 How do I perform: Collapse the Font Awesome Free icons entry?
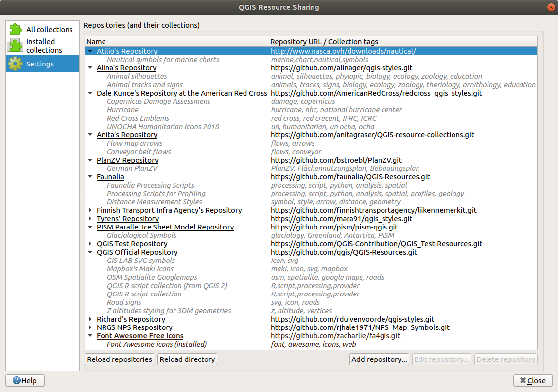90,336
